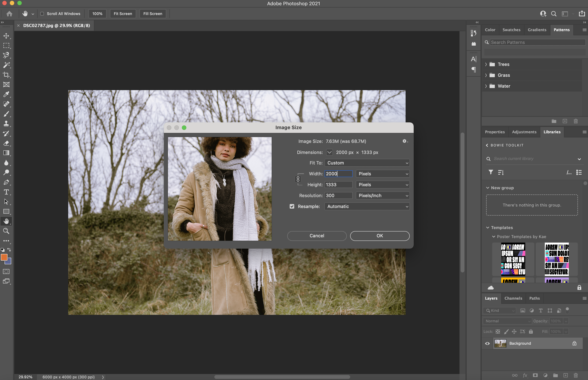Click the Height input field
588x380 pixels.
pos(338,185)
